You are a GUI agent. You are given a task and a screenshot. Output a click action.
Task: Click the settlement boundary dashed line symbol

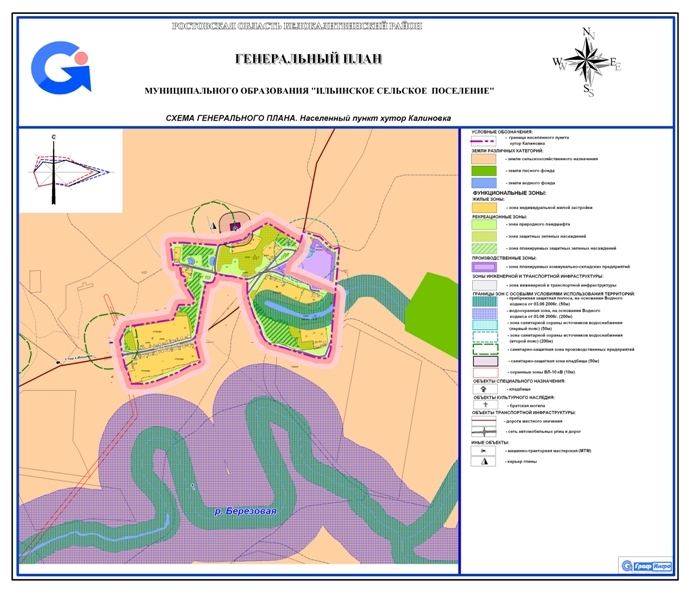pos(483,140)
